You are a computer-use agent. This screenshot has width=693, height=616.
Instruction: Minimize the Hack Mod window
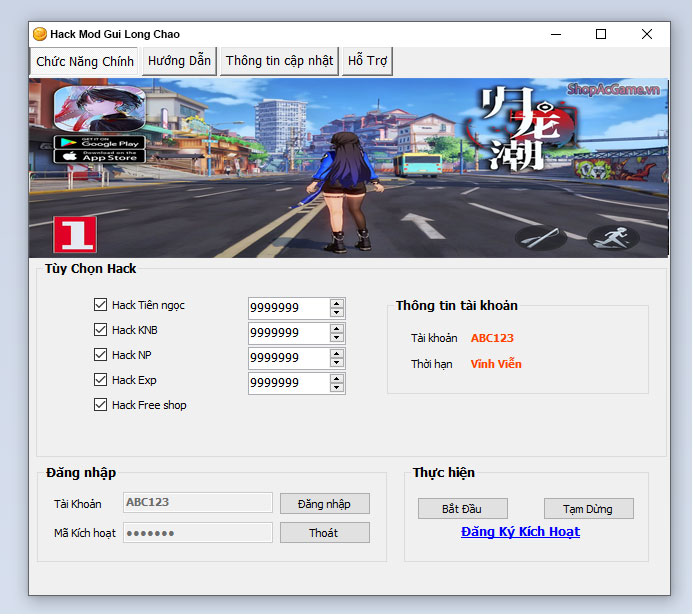(x=556, y=34)
